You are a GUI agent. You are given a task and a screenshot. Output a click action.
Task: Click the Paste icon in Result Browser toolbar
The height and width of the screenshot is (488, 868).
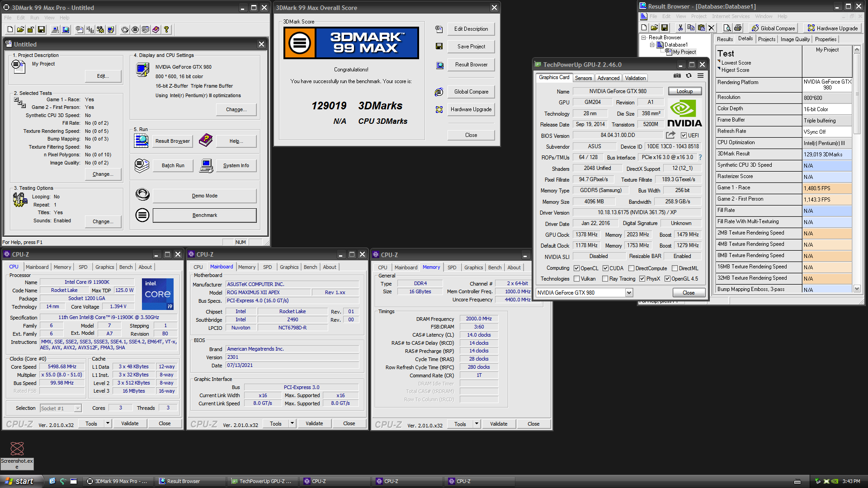(x=701, y=28)
